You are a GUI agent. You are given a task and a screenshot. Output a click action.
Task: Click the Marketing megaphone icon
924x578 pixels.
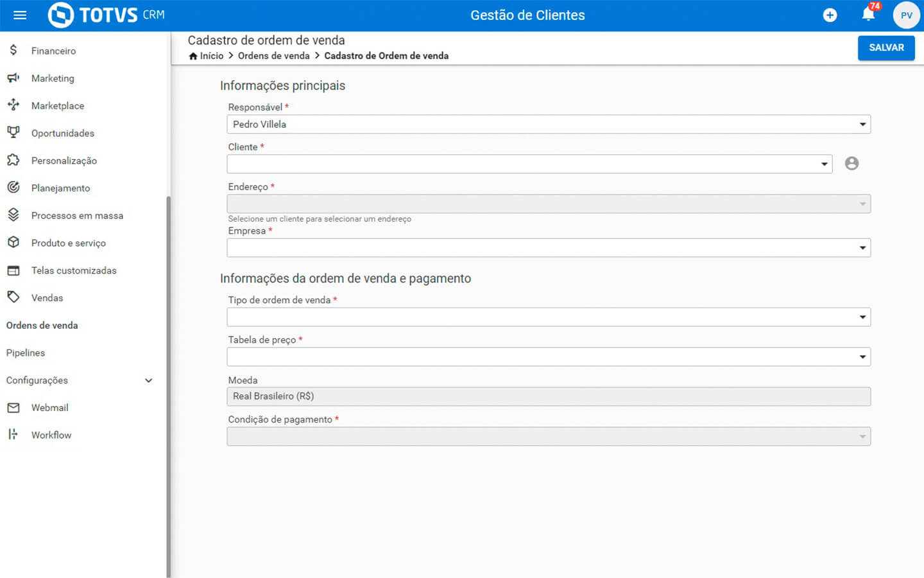(13, 78)
